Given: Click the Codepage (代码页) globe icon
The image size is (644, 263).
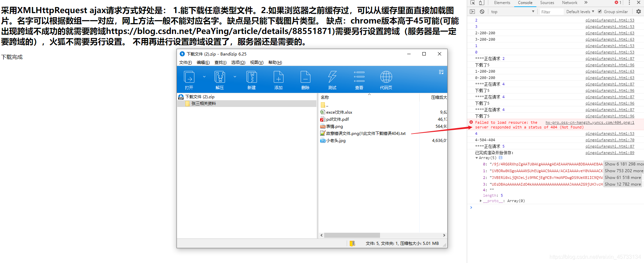Looking at the screenshot, I should (386, 80).
